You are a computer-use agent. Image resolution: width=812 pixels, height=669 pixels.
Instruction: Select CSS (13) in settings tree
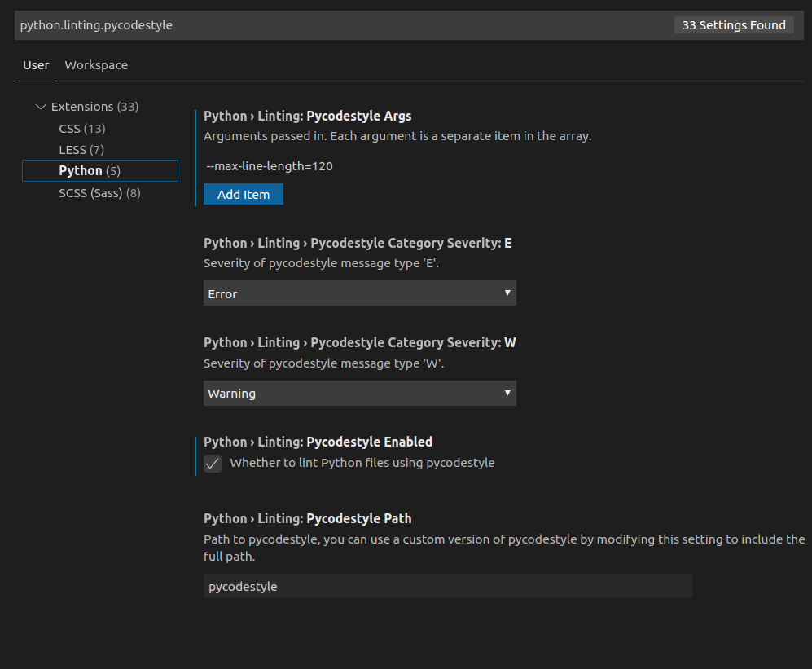point(81,129)
